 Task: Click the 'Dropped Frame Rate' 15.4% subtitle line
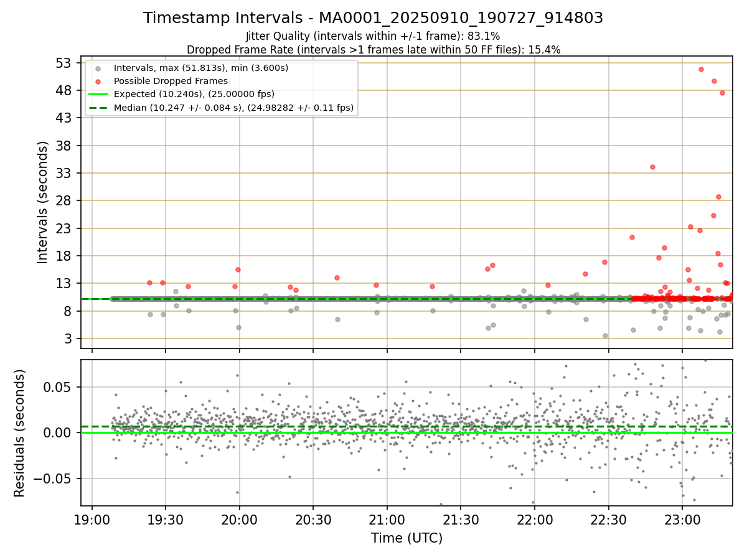tap(374, 50)
